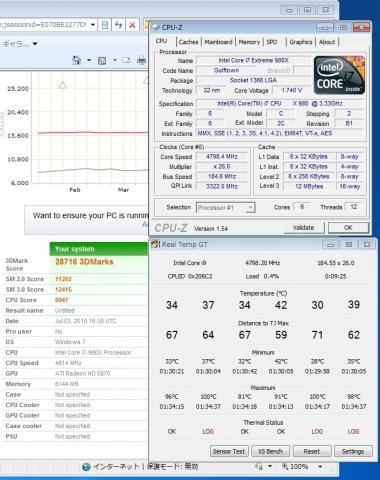Screen dimensions: 380x480
Task: Click the Reset button in Real Temp GT
Action: pos(312,451)
